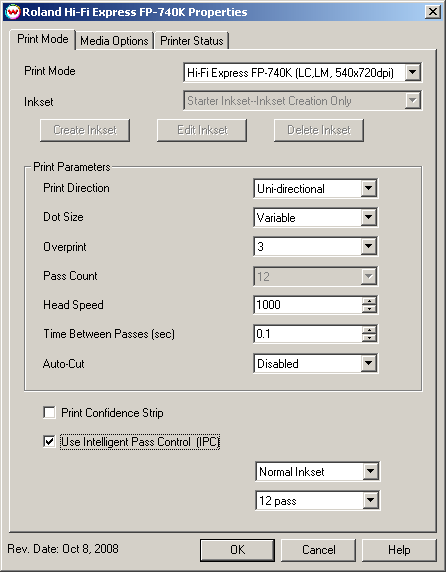Click the Print Parameters group label
The width and height of the screenshot is (446, 572).
pyautogui.click(x=72, y=167)
